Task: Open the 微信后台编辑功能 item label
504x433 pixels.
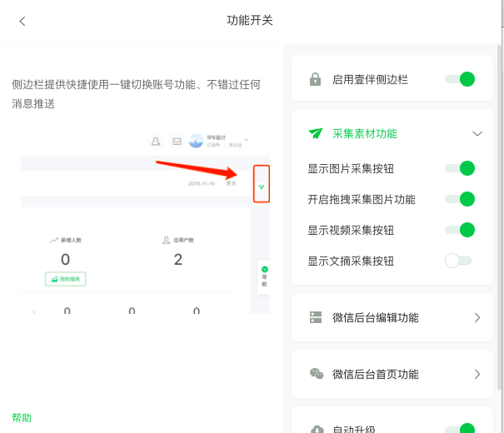Action: [x=375, y=317]
